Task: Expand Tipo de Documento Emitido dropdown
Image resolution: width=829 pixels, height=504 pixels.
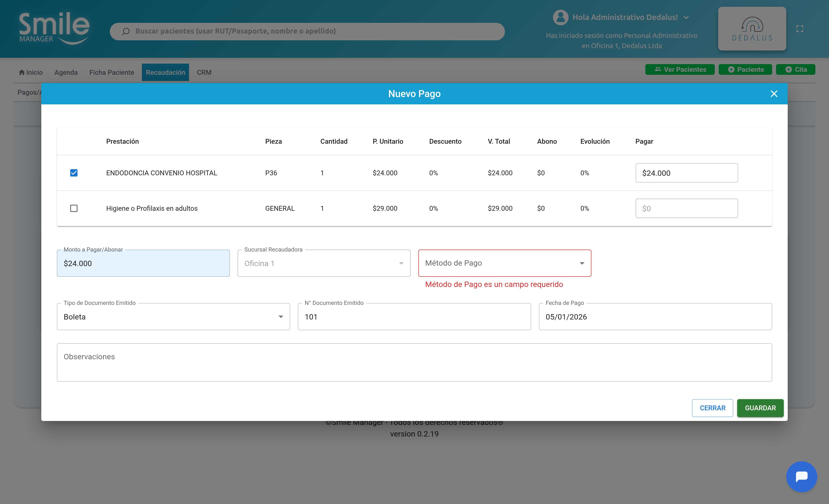Action: point(173,317)
